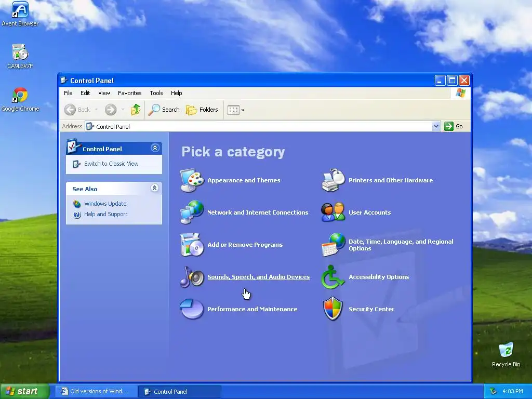Click the Sounds, Speech, and Audio Devices link
532x399 pixels.
point(259,277)
